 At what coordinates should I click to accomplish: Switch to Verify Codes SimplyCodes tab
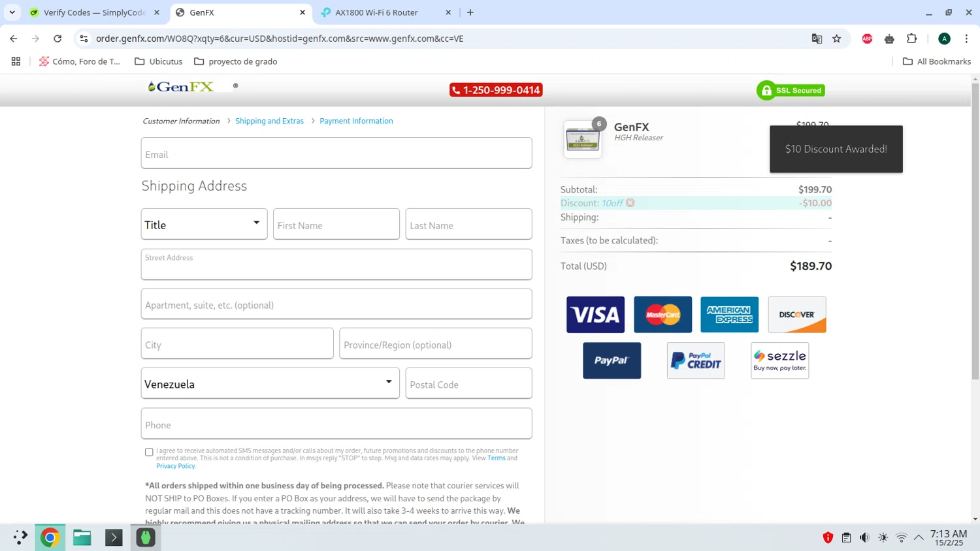tap(95, 12)
